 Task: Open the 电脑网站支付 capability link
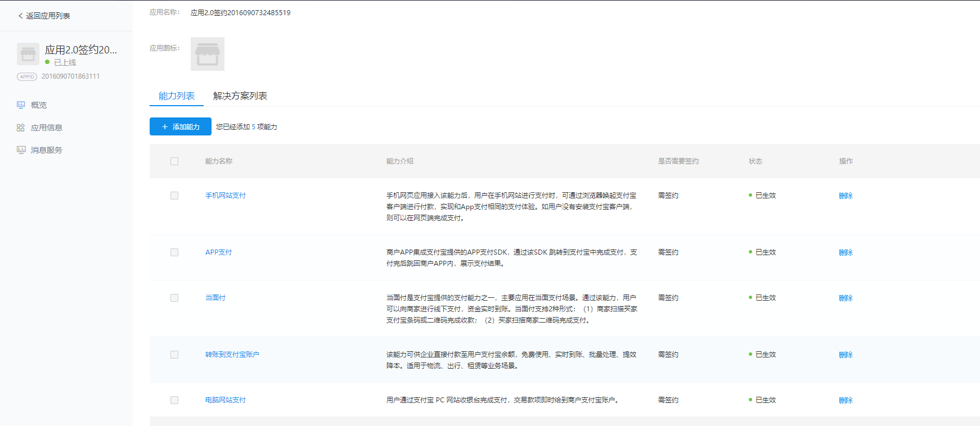click(226, 400)
